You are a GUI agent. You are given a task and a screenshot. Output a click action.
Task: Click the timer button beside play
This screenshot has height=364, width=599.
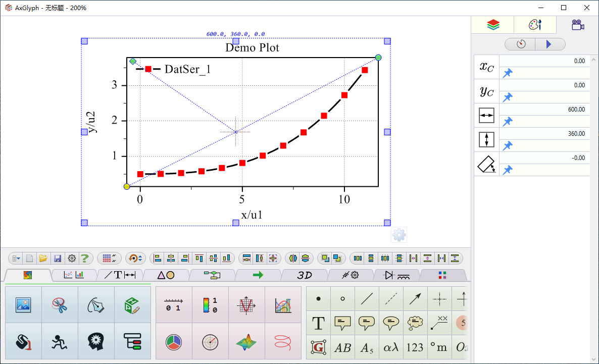521,44
